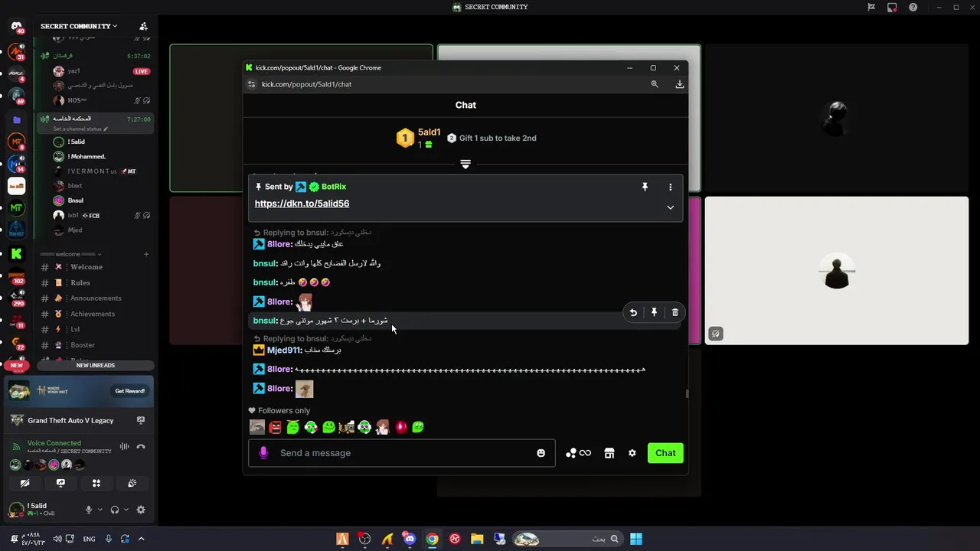The image size is (980, 551).
Task: Delete the hovered bnsul chat message
Action: [675, 312]
